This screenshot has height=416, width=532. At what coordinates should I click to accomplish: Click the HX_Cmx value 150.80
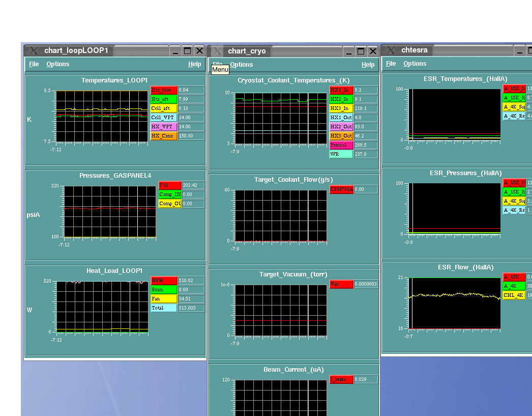[x=191, y=136]
